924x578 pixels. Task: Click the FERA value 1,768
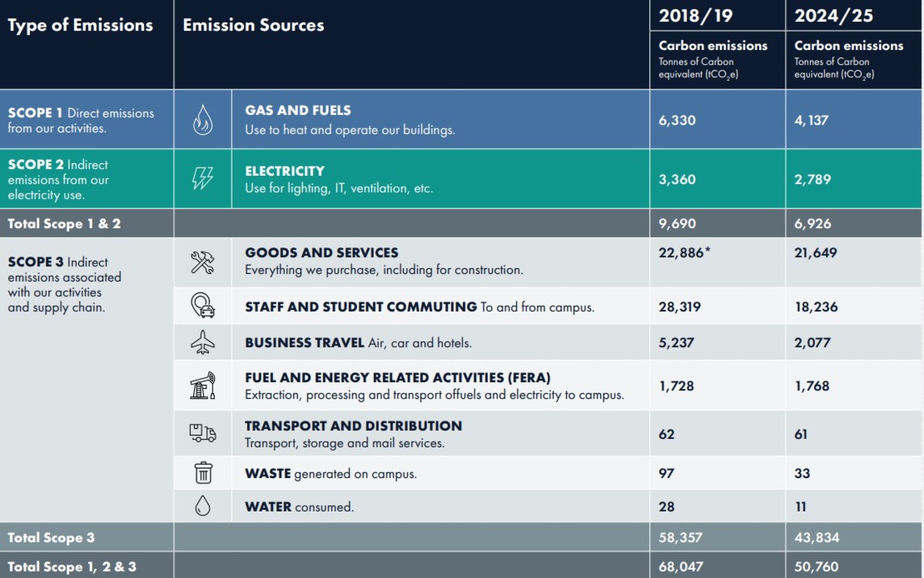(x=812, y=386)
